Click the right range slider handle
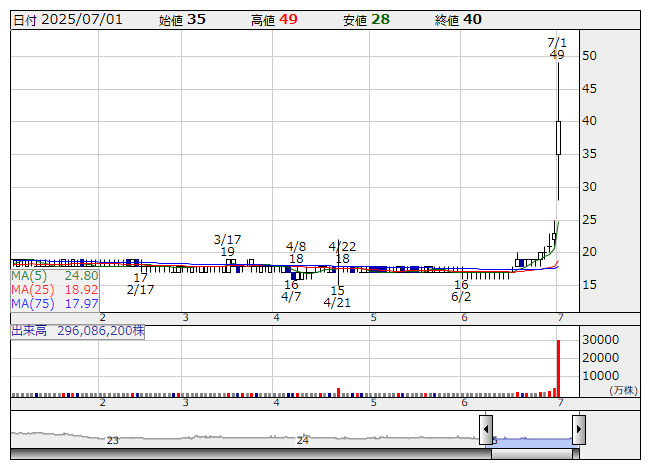 point(578,430)
